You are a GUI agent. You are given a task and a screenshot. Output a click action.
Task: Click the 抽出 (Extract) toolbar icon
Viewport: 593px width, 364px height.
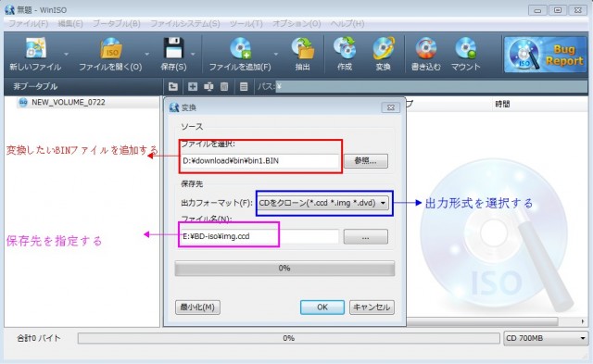[303, 48]
